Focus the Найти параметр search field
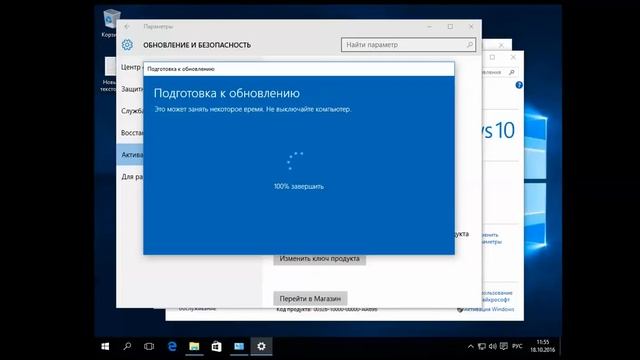640x360 pixels. 408,45
